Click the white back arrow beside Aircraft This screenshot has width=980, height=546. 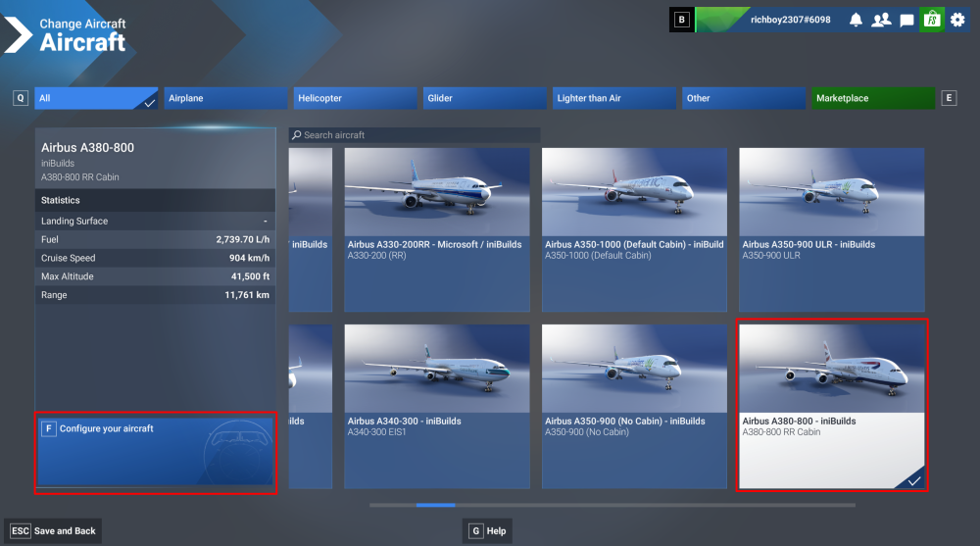tap(17, 34)
